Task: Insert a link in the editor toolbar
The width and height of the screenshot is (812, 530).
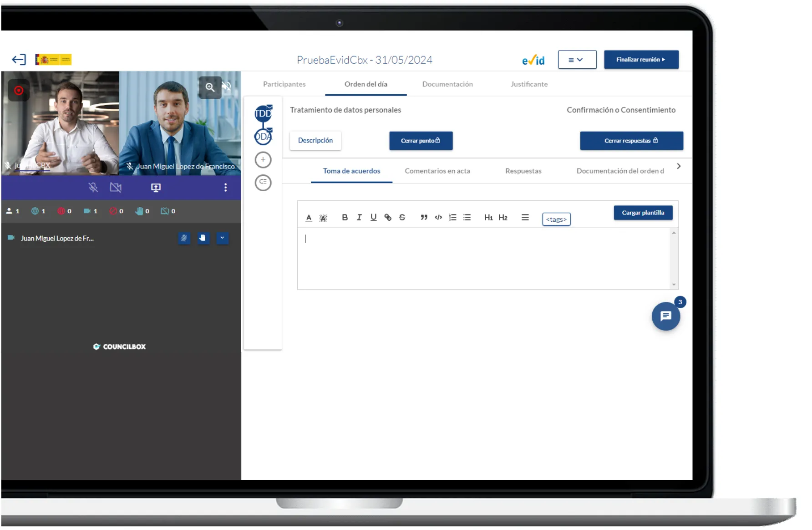Action: [x=388, y=218]
